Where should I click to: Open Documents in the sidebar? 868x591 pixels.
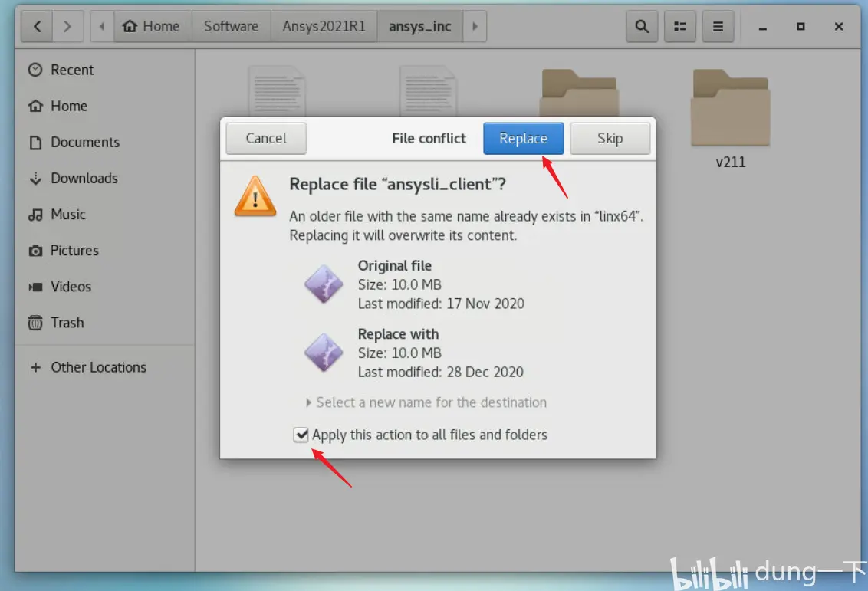104,143
